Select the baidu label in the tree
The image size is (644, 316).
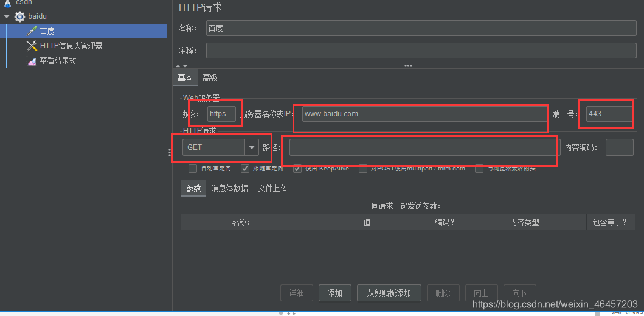37,16
